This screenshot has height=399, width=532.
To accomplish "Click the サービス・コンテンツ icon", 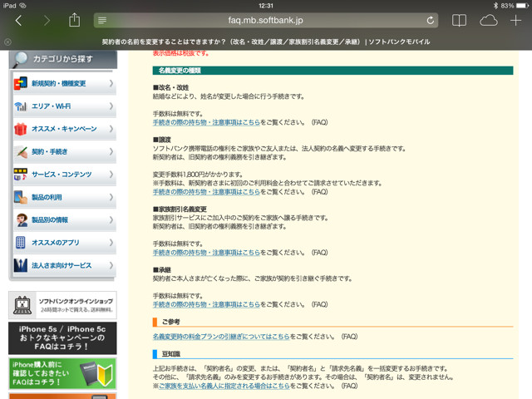I will [20, 175].
